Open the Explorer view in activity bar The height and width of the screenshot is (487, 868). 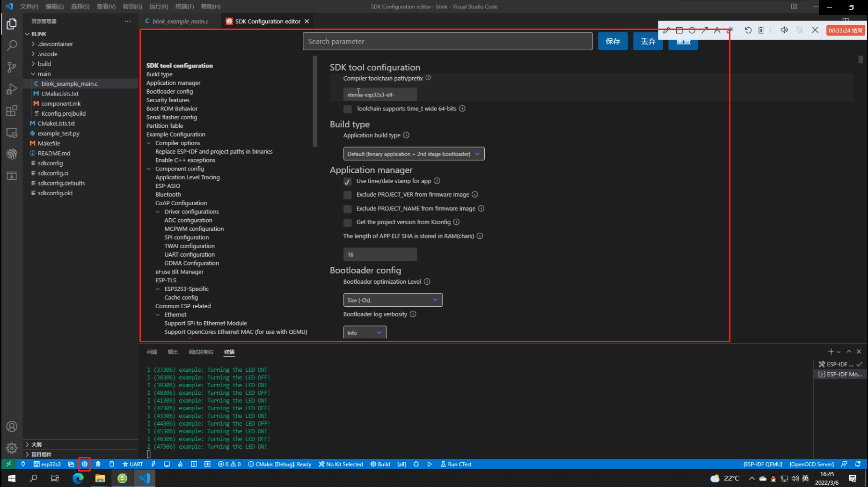coord(12,24)
